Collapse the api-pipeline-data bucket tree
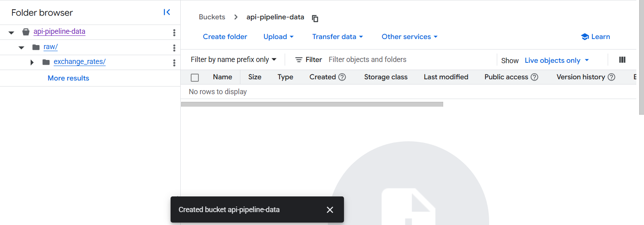 11,33
